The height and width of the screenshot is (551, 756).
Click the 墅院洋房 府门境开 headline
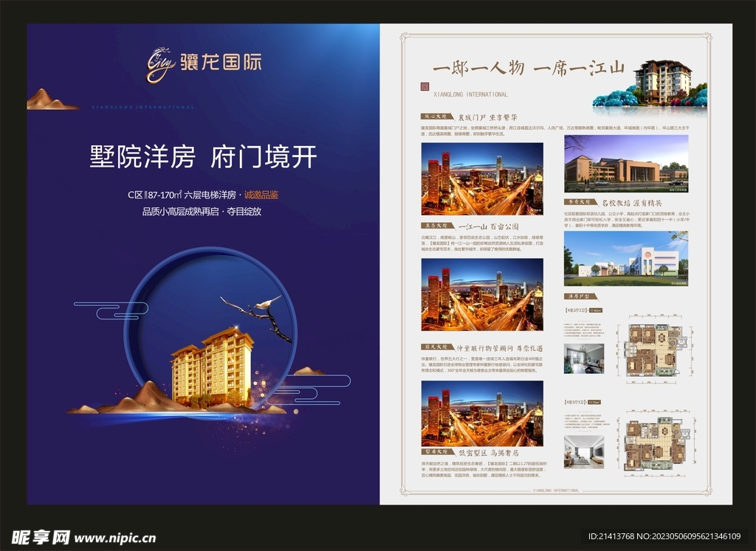[x=203, y=157]
